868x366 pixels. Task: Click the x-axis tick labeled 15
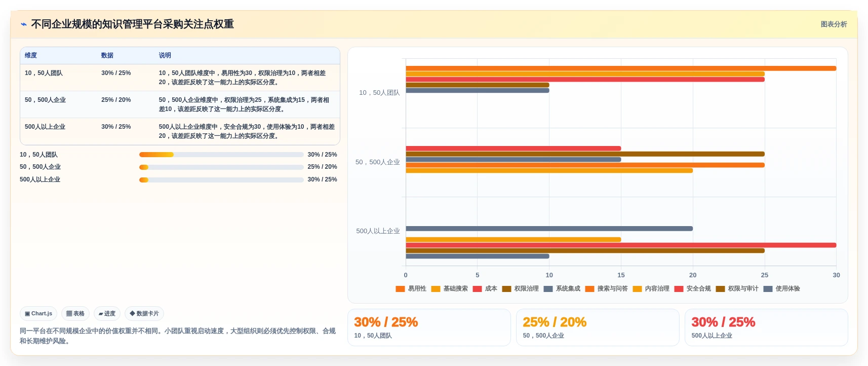(x=621, y=275)
